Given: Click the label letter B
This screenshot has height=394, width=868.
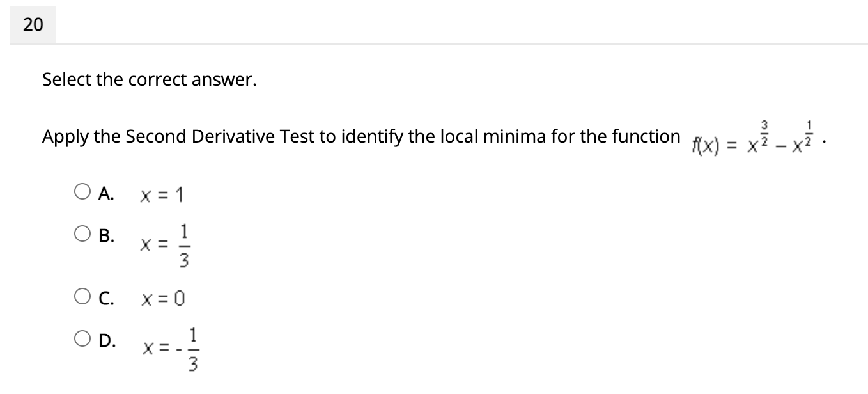Looking at the screenshot, I should 106,234.
